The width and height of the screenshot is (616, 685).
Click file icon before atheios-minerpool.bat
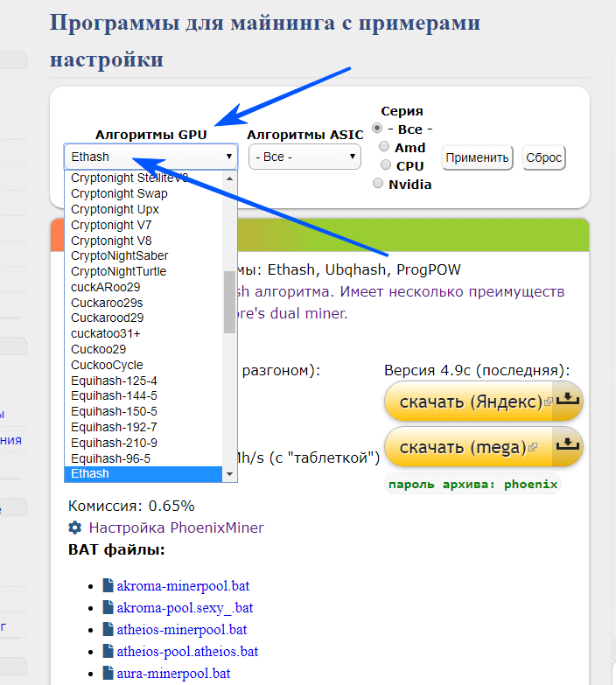[108, 629]
